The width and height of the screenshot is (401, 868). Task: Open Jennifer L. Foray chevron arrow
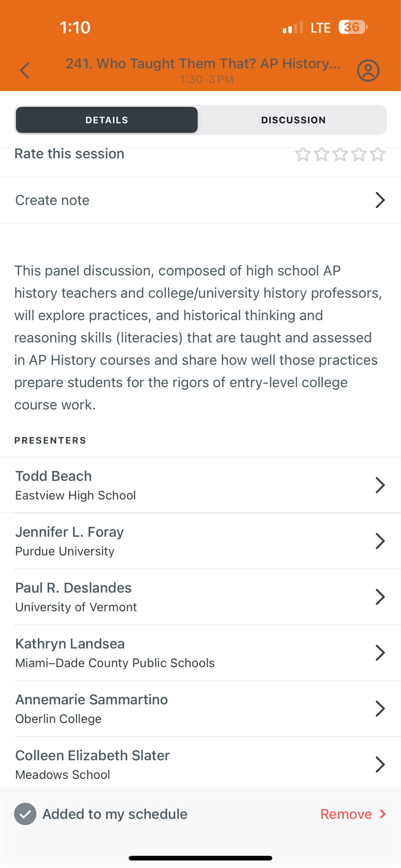pos(380,541)
